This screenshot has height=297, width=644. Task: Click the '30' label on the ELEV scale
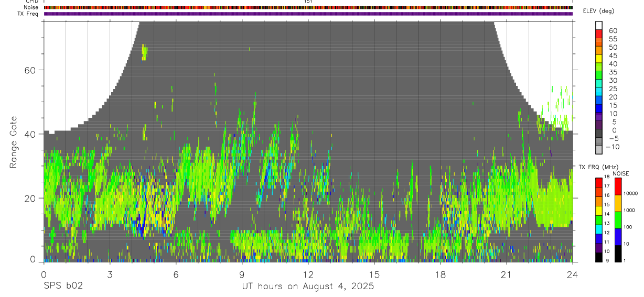[613, 81]
